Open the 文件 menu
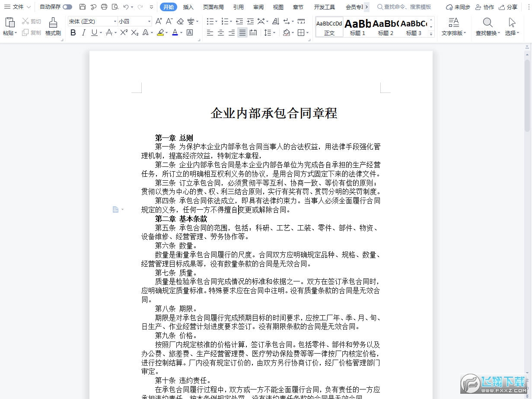This screenshot has height=399, width=532. tap(17, 7)
